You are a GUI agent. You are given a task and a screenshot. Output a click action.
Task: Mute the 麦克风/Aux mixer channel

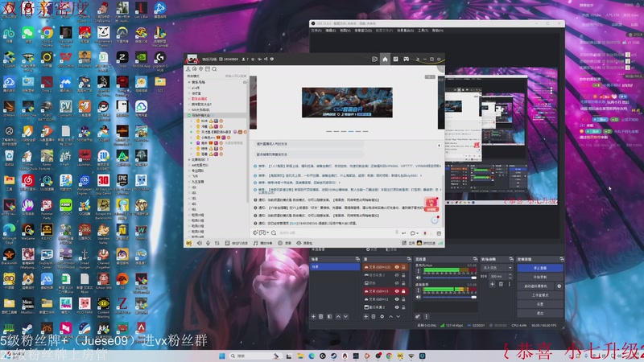[419, 278]
